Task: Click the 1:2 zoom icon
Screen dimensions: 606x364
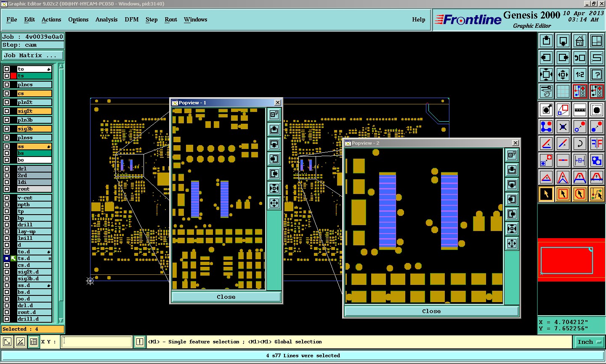Action: pos(580,74)
